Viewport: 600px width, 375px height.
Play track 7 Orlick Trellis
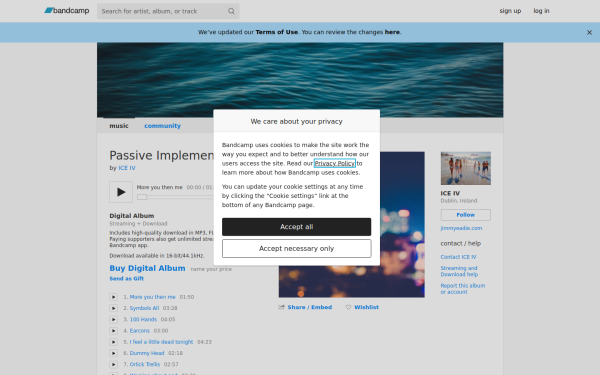pyautogui.click(x=114, y=365)
